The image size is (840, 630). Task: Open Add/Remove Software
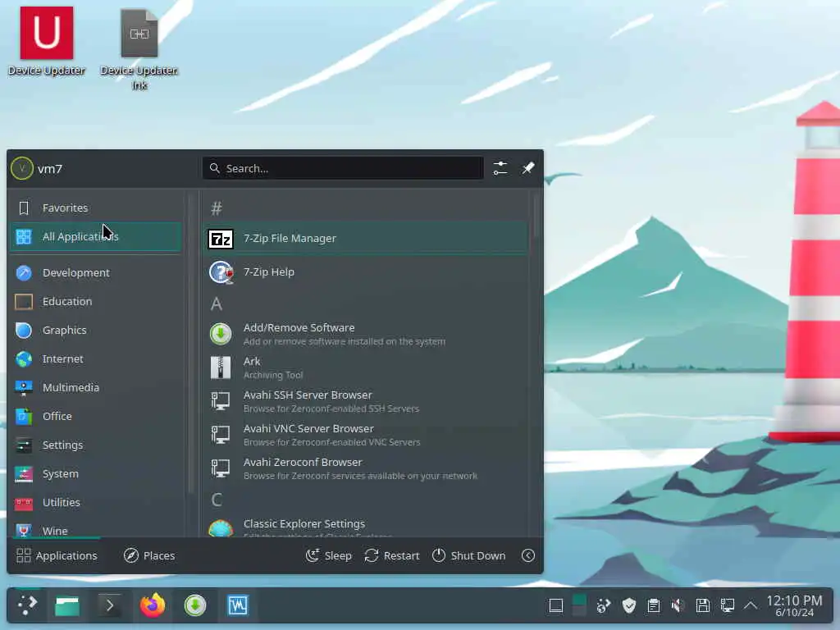(366, 334)
